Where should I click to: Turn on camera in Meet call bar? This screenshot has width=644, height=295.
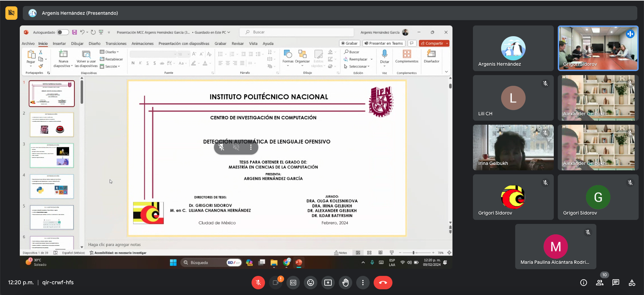click(276, 283)
